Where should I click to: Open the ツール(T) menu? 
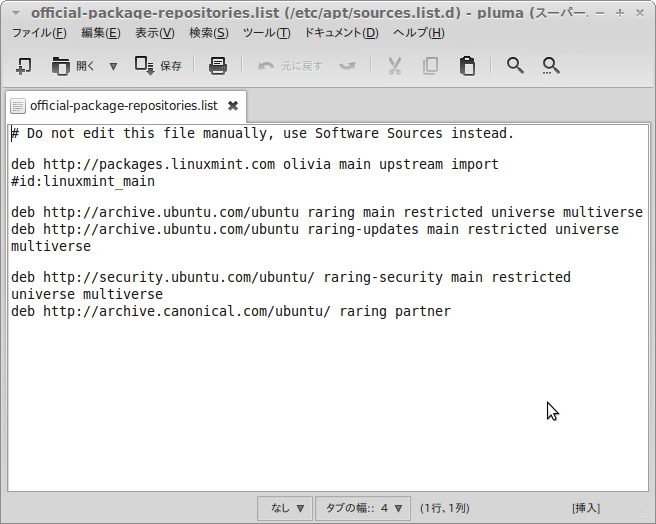click(x=266, y=33)
